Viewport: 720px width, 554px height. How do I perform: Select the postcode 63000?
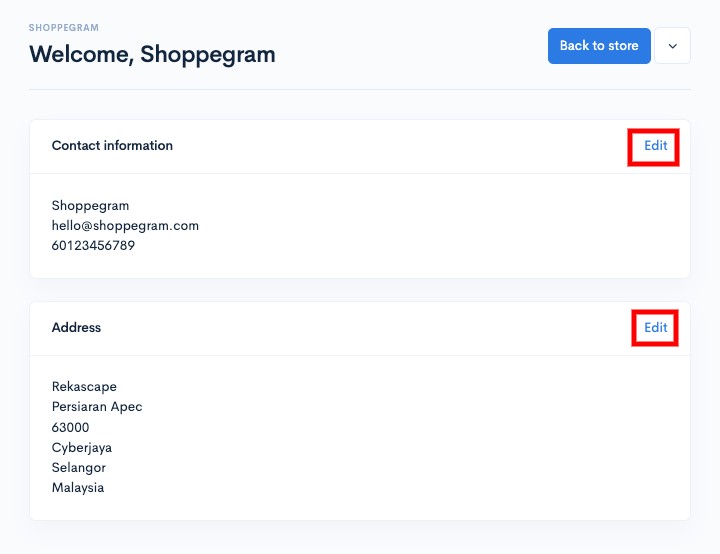70,428
